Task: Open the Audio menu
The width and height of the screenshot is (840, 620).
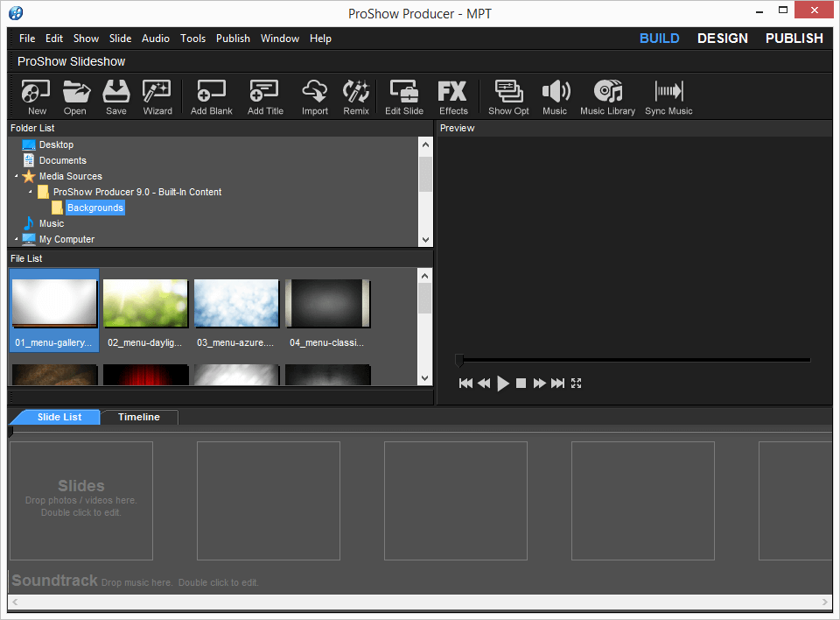Action: pos(156,39)
